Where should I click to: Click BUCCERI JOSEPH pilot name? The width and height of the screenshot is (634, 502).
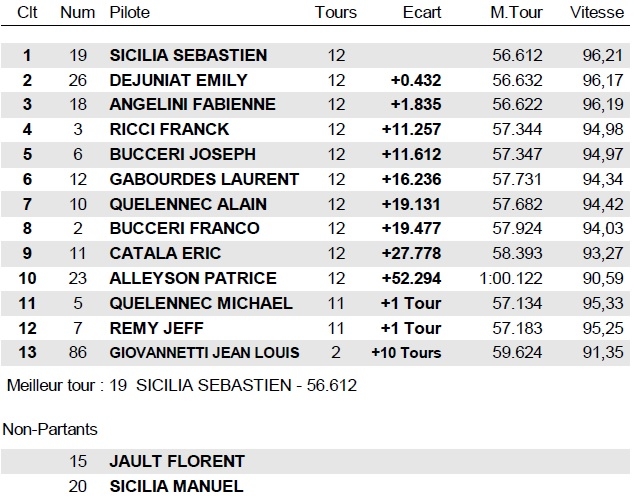coord(182,155)
